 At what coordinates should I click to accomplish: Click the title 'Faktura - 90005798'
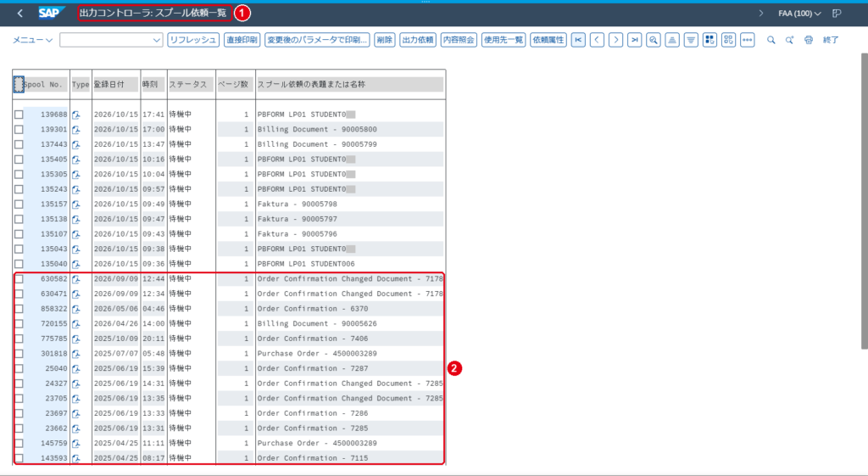point(297,204)
